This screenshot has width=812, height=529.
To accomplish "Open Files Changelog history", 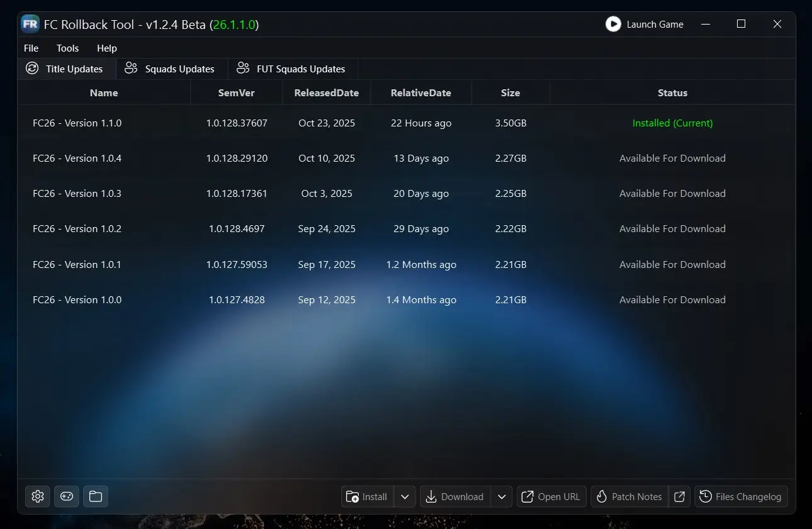I will pos(741,496).
